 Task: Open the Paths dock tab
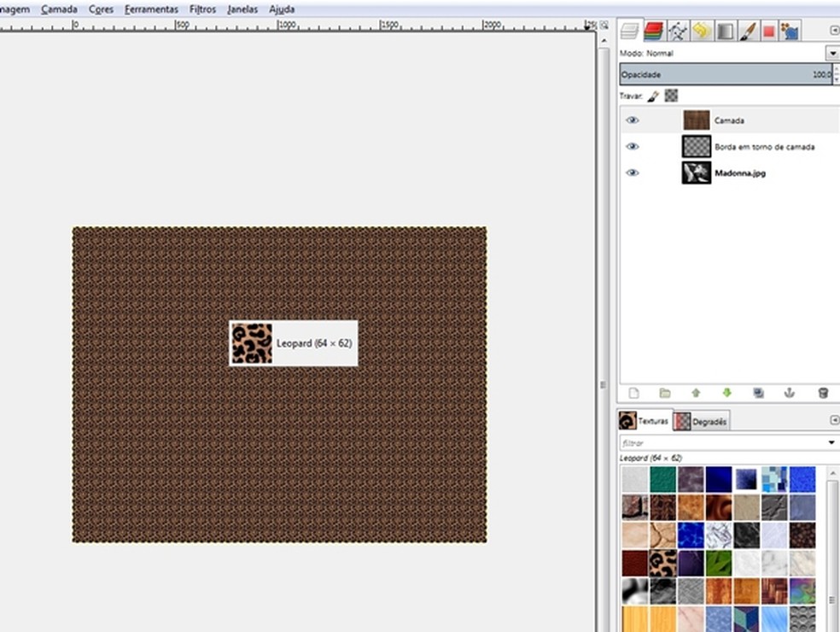tap(678, 32)
